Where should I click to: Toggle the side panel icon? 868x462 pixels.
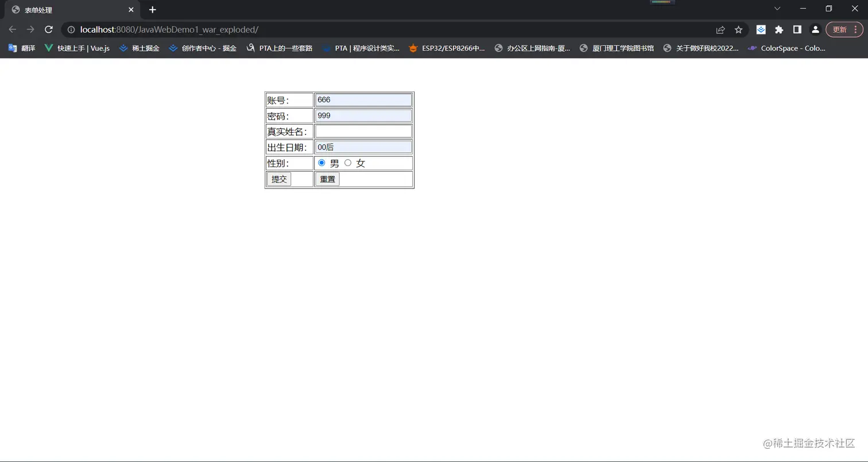tap(797, 29)
